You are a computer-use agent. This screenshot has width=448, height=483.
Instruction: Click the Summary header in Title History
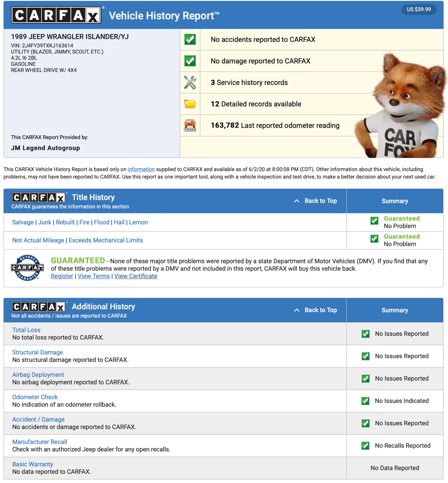click(395, 201)
